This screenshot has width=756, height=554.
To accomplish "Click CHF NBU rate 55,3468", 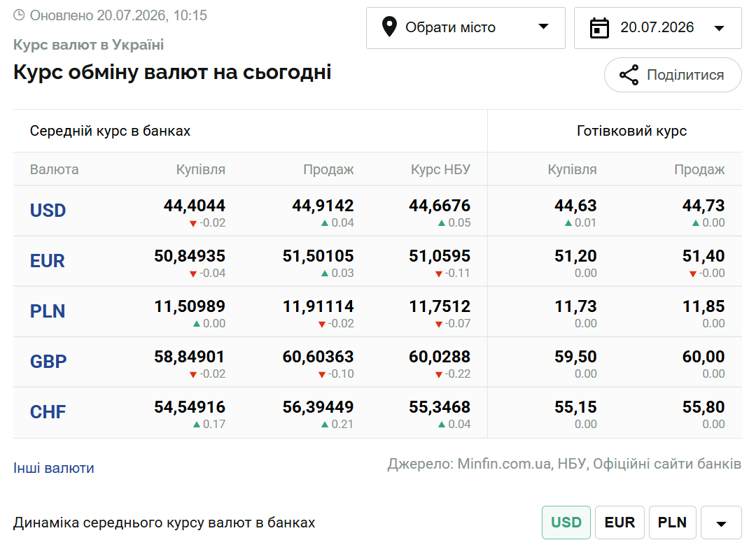I will pos(440,407).
